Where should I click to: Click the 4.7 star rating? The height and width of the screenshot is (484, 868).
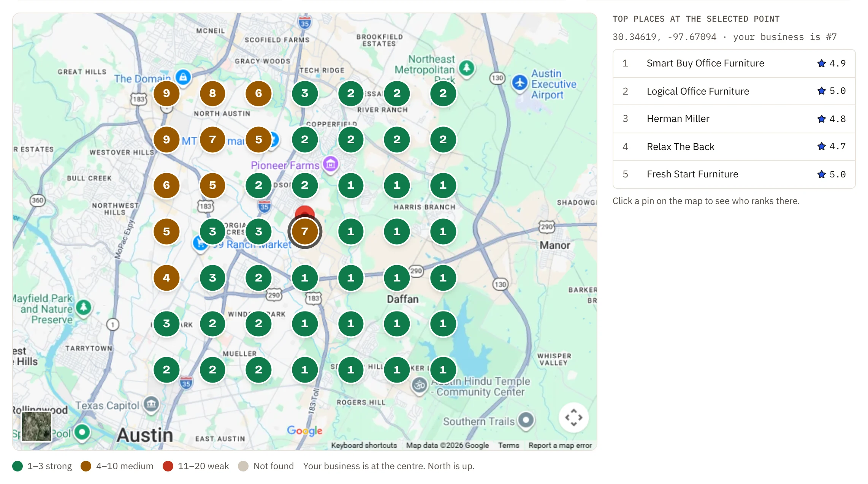click(832, 147)
